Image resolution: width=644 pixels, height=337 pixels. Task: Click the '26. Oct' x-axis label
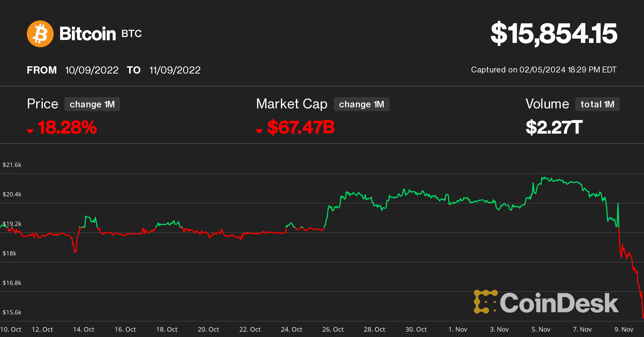pos(333,329)
